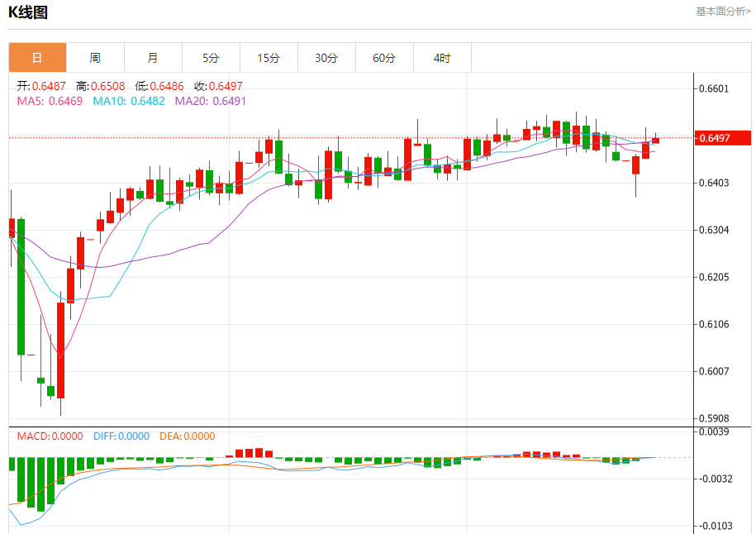This screenshot has width=756, height=534.
Task: Click the 0.5908 price axis label
Action: point(714,418)
